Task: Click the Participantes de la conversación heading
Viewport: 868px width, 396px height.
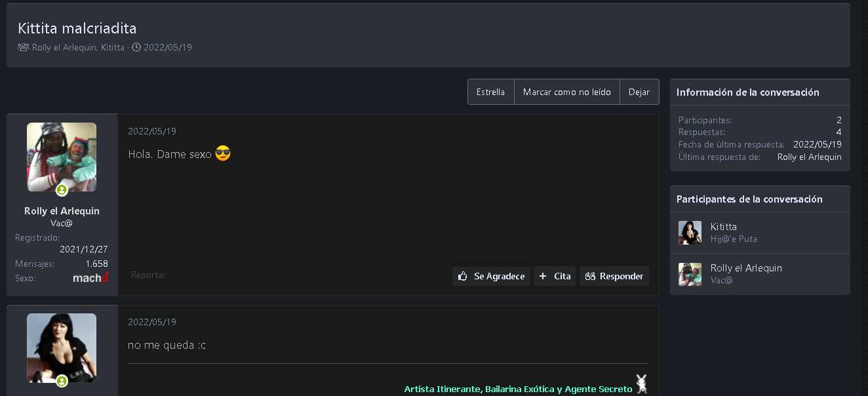Action: (749, 199)
